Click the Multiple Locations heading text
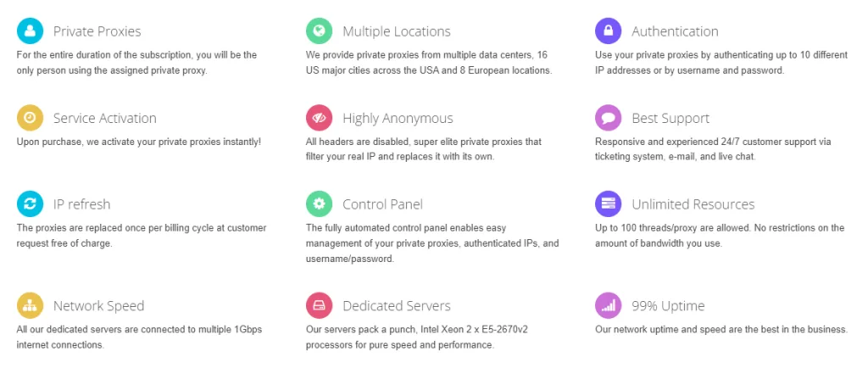This screenshot has height=368, width=868. pos(396,31)
